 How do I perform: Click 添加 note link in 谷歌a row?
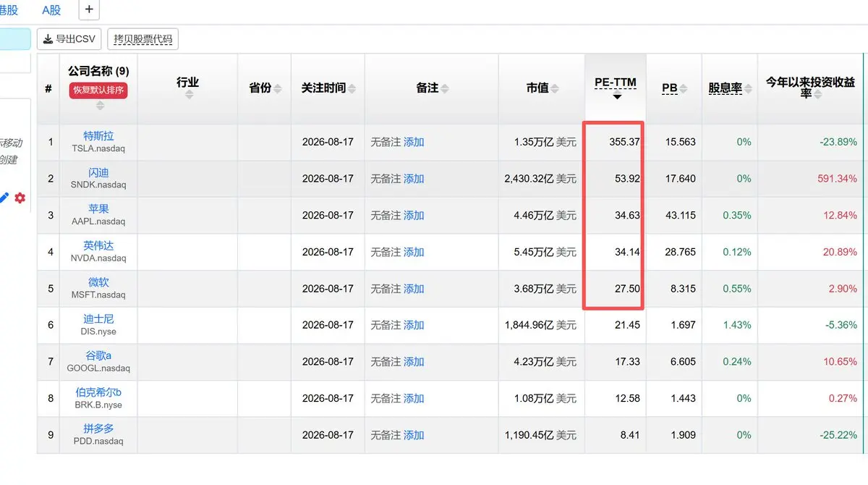coord(414,361)
